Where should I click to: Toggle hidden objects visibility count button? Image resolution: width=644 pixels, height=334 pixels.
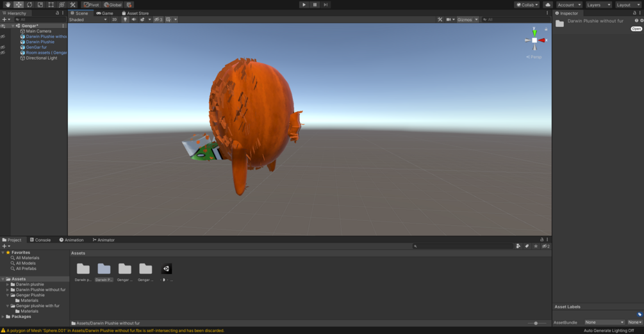tap(158, 19)
